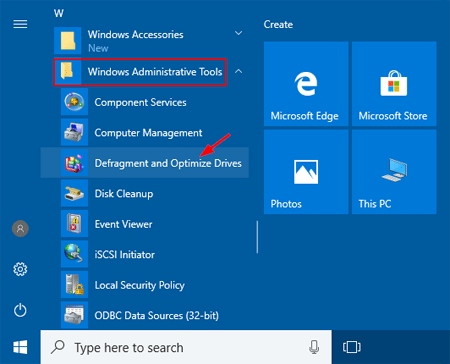Viewport: 450px width, 364px height.
Task: Click the iSCSI Initiator icon
Action: click(74, 254)
